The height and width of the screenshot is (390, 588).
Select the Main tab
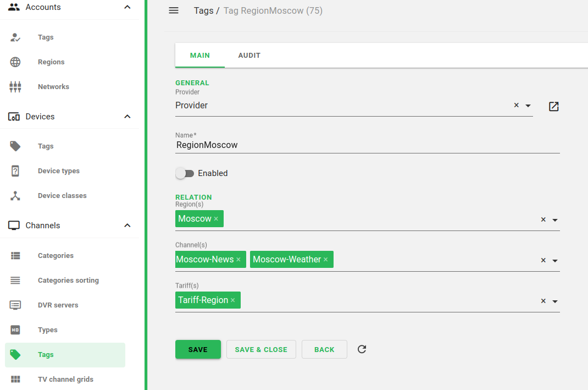coord(200,56)
